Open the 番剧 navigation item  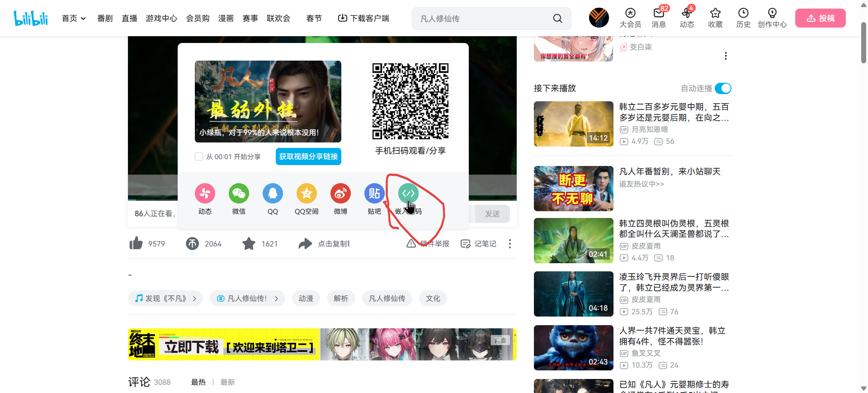click(x=105, y=19)
